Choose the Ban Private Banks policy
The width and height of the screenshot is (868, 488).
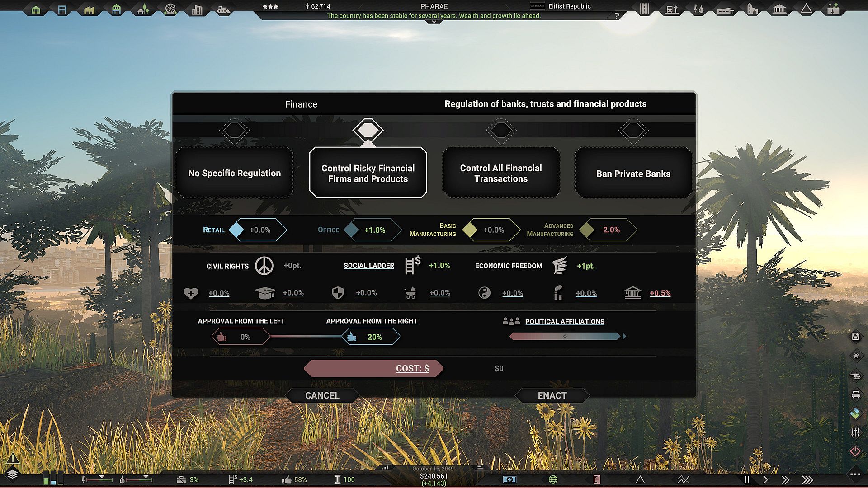tap(633, 173)
